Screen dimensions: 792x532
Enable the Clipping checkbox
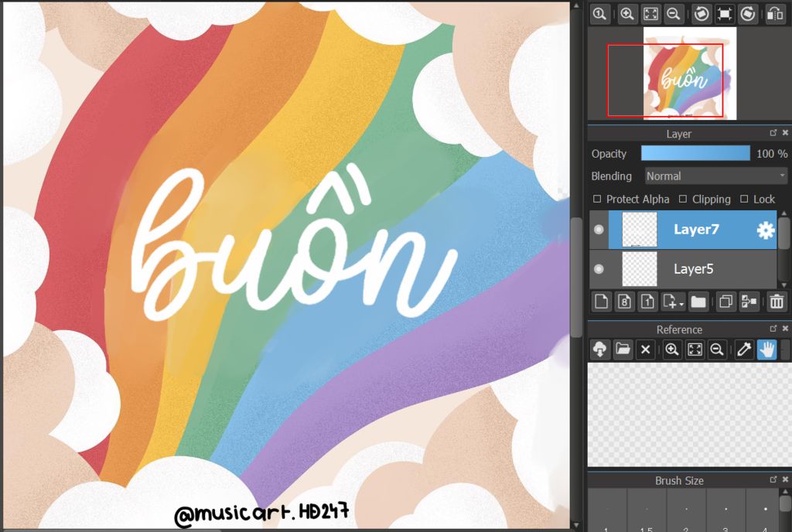tap(683, 199)
